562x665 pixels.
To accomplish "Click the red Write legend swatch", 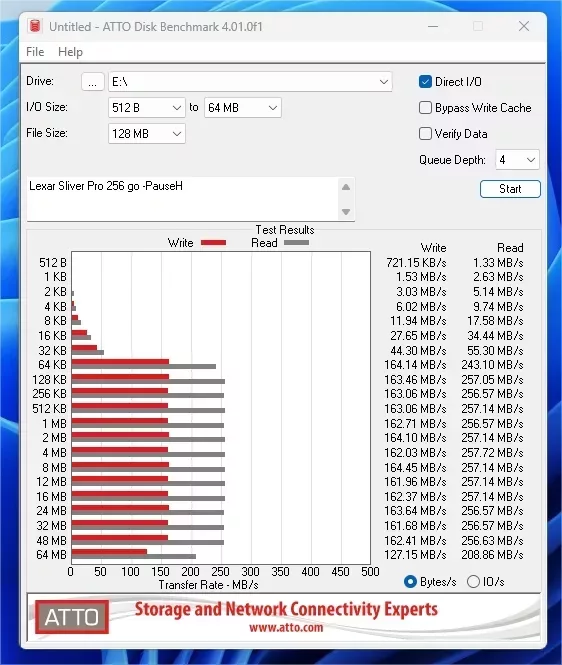I will tap(213, 243).
